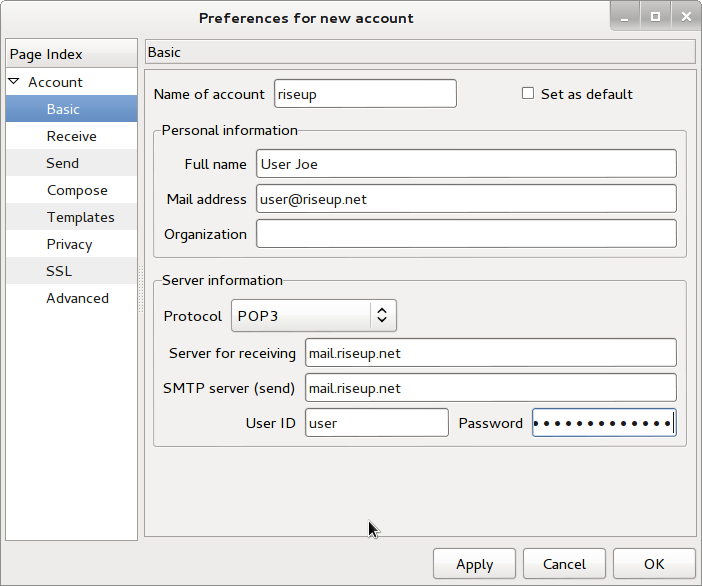Viewport: 702px width, 586px height.
Task: Focus the Mail address field
Action: click(466, 199)
